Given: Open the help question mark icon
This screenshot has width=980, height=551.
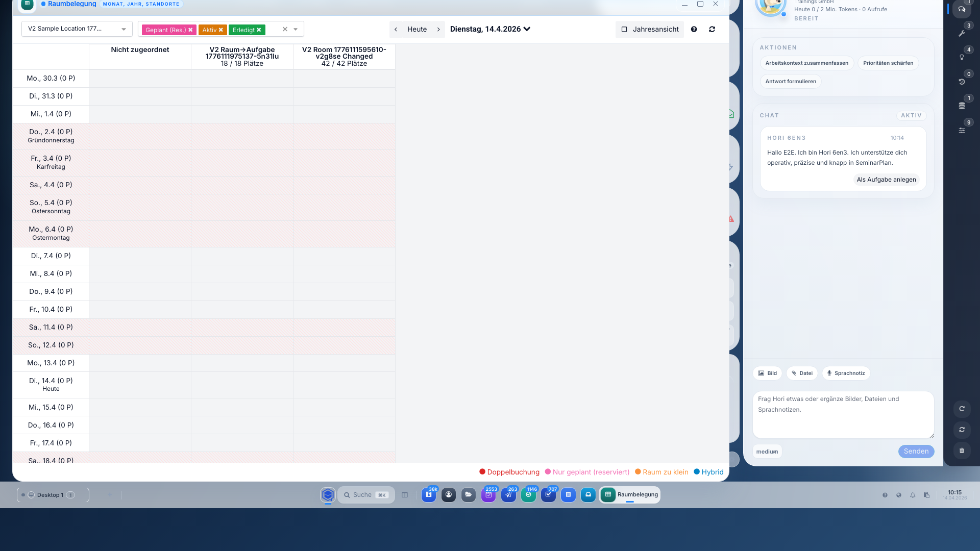Looking at the screenshot, I should tap(694, 30).
